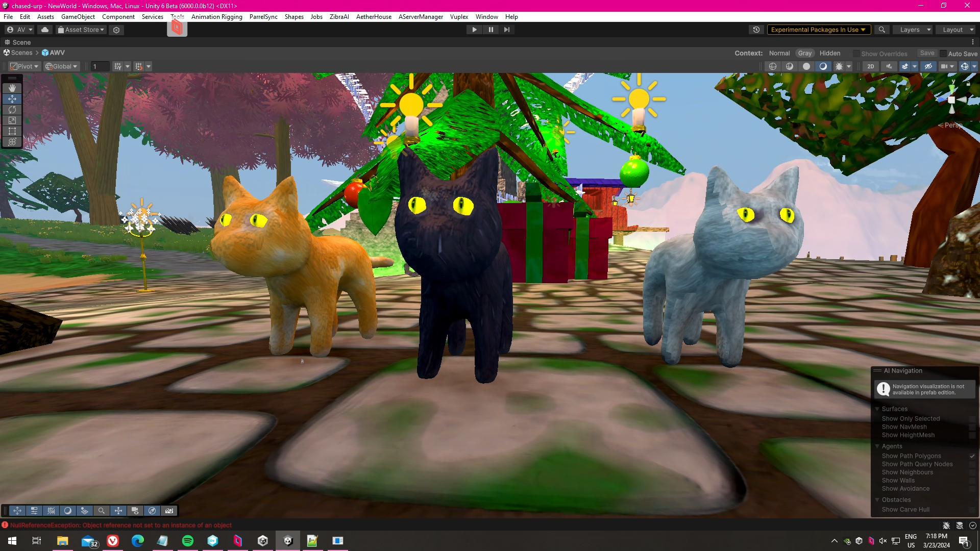Open Experimental Packages In Use dropdown
This screenshot has width=980, height=551.
pos(818,30)
